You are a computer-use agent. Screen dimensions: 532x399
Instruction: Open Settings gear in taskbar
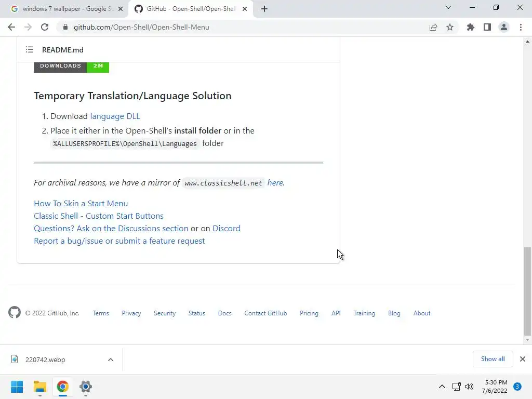point(86,387)
